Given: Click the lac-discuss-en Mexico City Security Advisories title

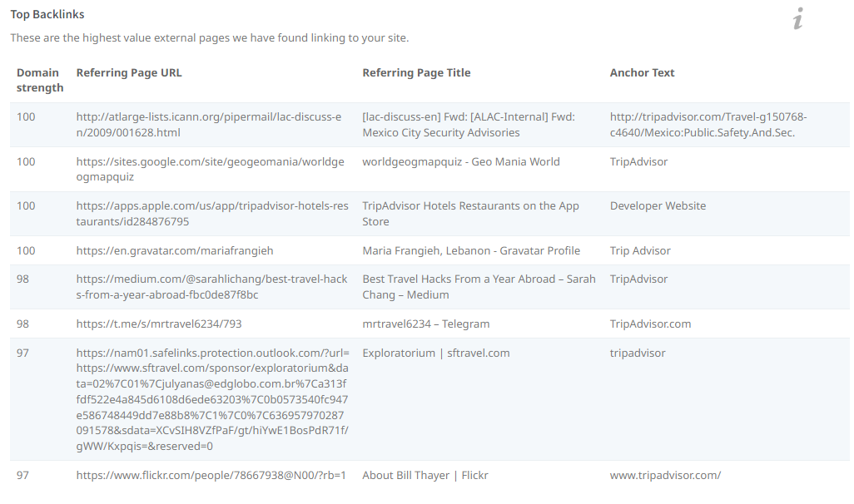Looking at the screenshot, I should pyautogui.click(x=469, y=125).
